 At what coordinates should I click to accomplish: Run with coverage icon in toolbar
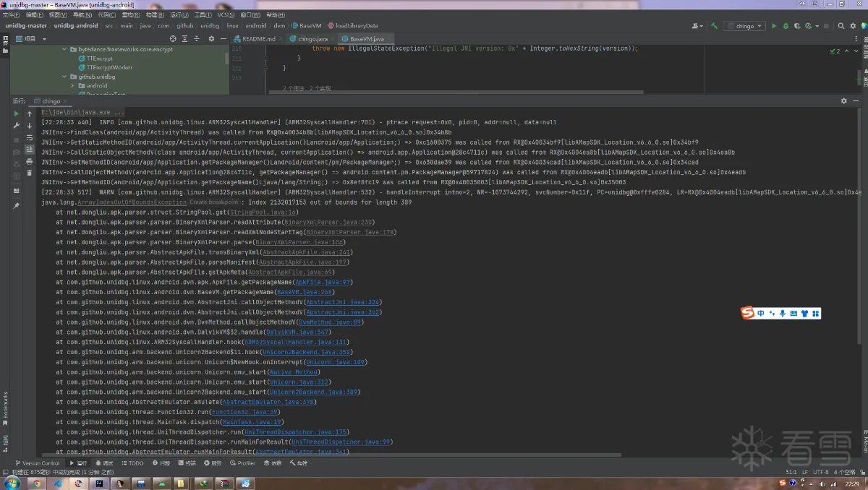797,26
